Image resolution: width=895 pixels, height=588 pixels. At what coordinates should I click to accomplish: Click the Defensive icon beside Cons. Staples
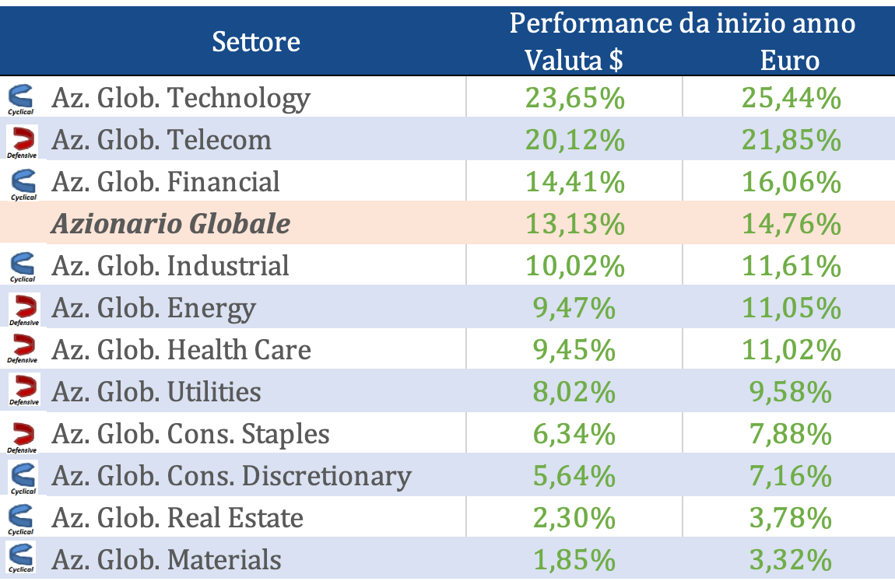(x=22, y=434)
